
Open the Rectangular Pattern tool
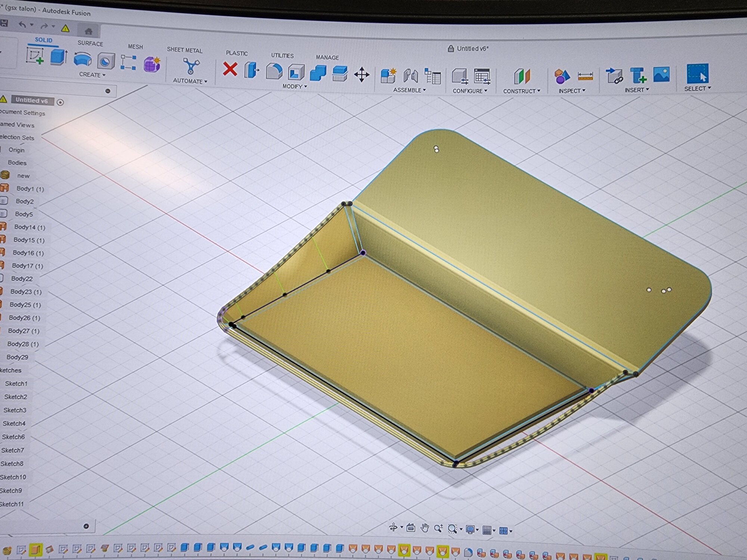coord(128,63)
